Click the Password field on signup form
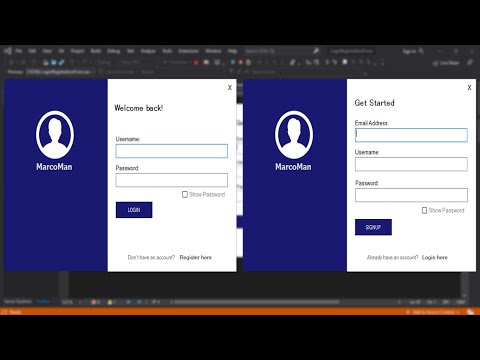The height and width of the screenshot is (360, 480). (x=411, y=195)
